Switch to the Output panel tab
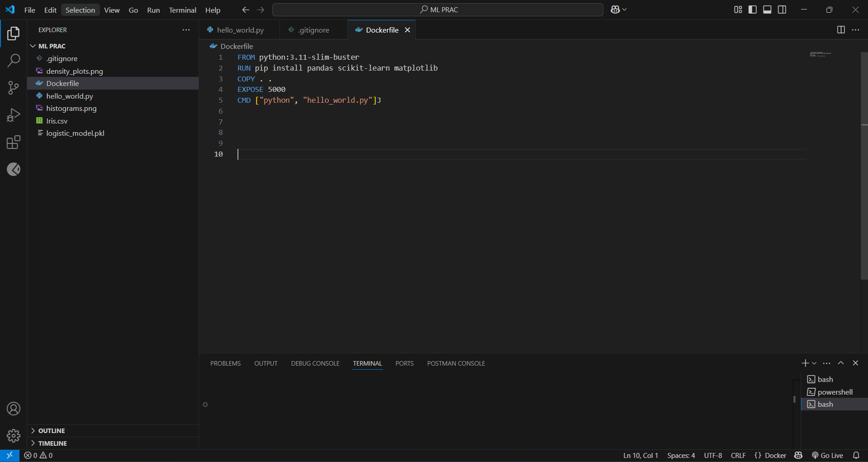 pos(266,363)
